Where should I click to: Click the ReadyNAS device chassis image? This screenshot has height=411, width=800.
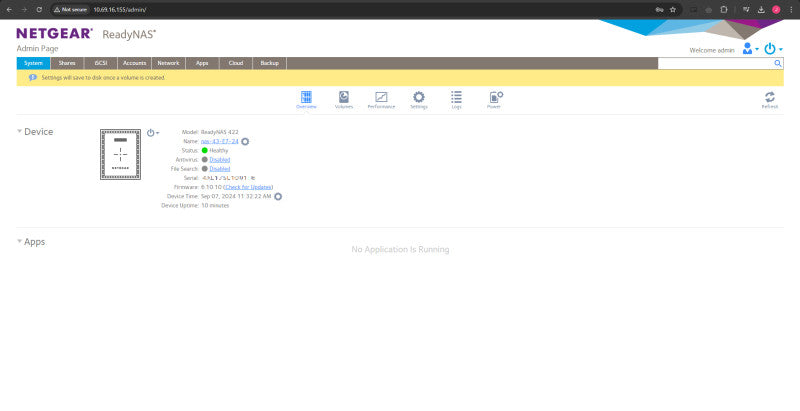[x=120, y=154]
